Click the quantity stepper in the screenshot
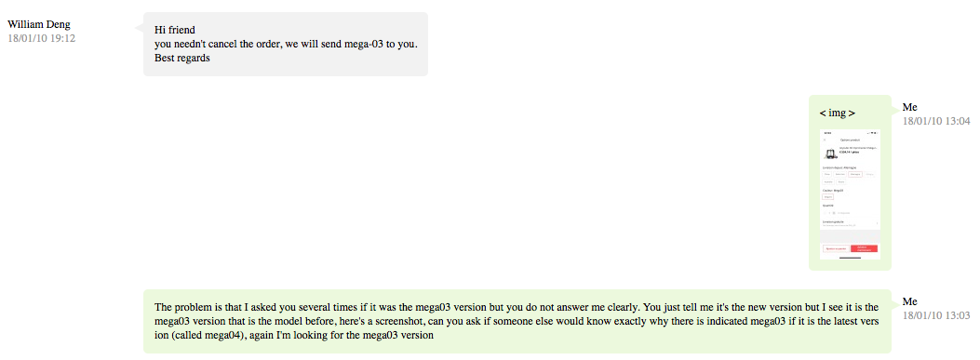The image size is (980, 360). coord(829,213)
